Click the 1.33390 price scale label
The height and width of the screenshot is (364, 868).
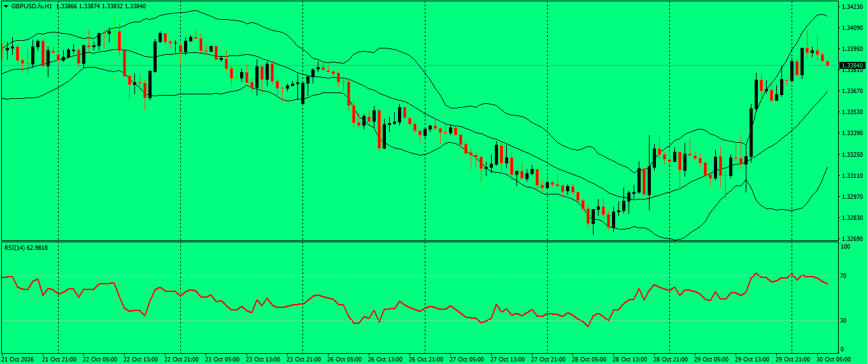tap(852, 133)
